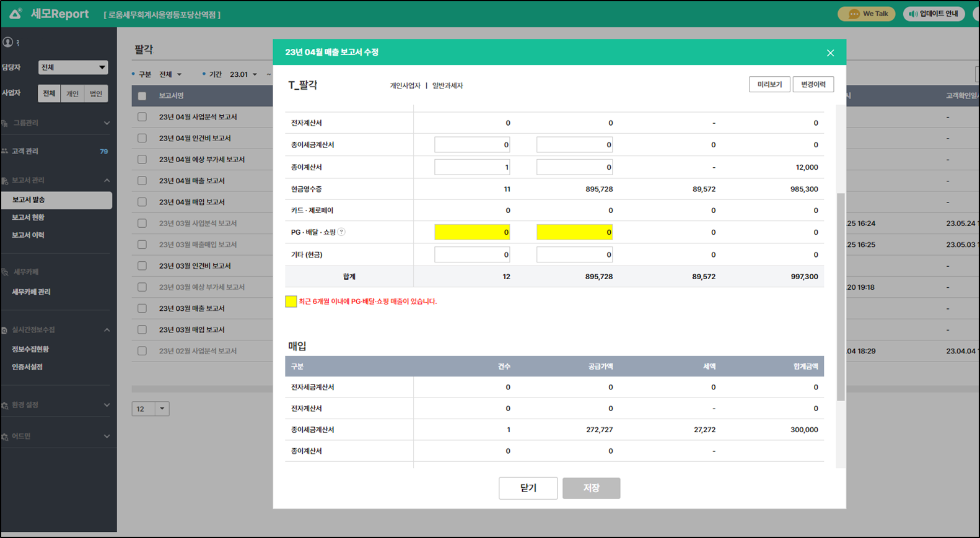Screen dimensions: 980x538
Task: Click the 세모Report logo icon
Action: pos(15,13)
